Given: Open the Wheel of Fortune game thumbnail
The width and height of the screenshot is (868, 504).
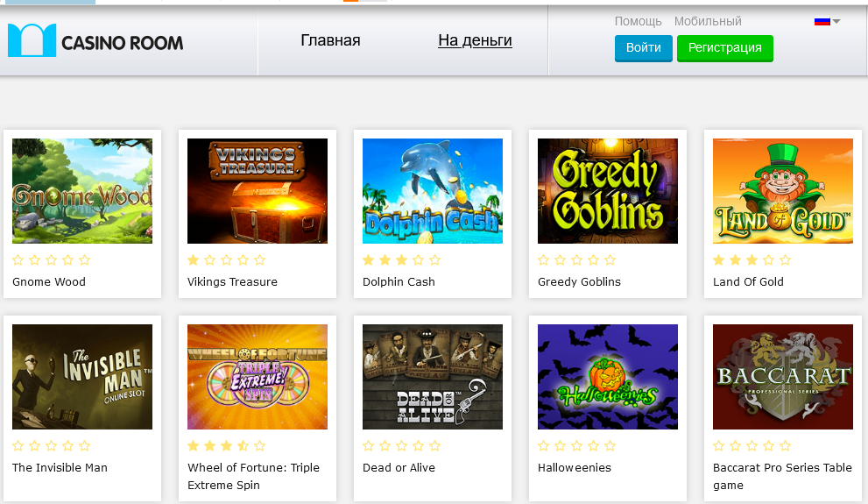Looking at the screenshot, I should pyautogui.click(x=258, y=377).
